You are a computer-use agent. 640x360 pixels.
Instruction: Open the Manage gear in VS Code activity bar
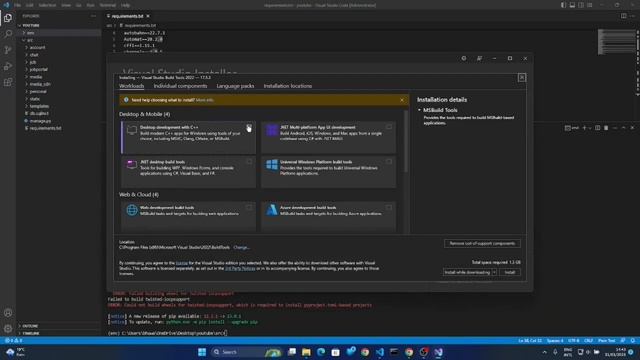[8, 329]
